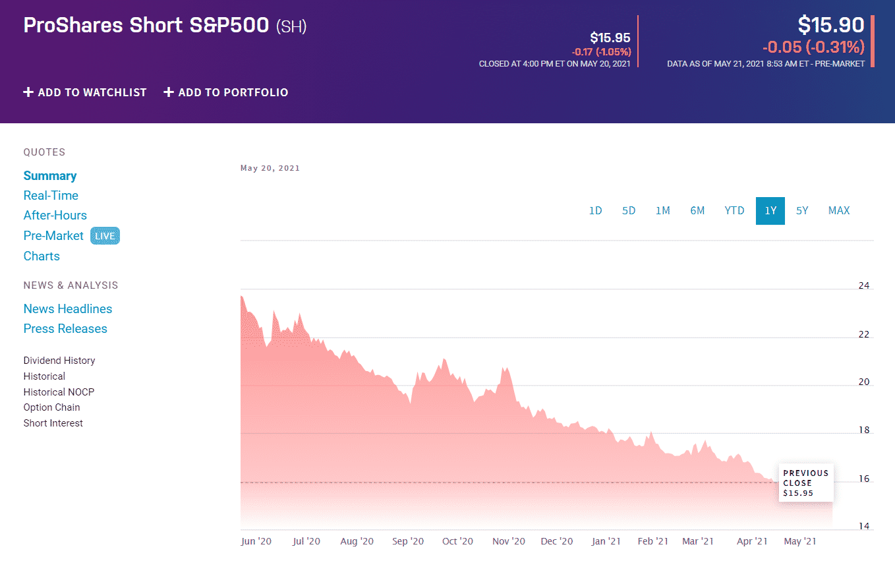Click the LIVE badge beside Pre-Market

(105, 236)
